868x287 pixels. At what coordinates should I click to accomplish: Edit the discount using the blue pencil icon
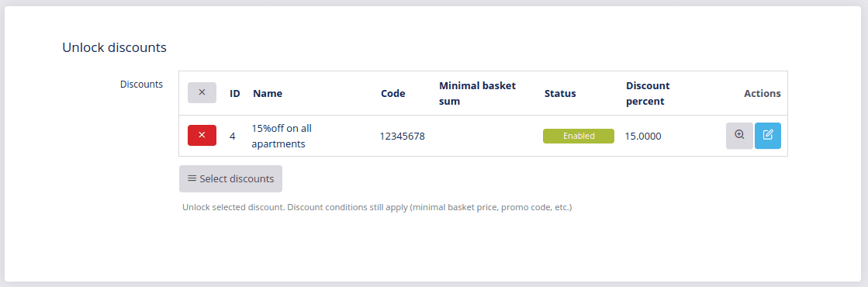coord(768,136)
